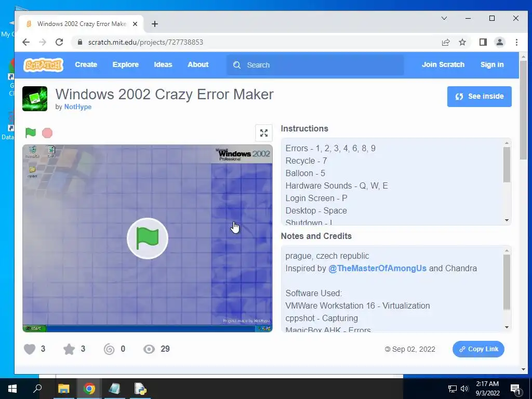Click the 'Hardware Sounds - Q, W, E' line
This screenshot has width=532, height=399.
(337, 185)
